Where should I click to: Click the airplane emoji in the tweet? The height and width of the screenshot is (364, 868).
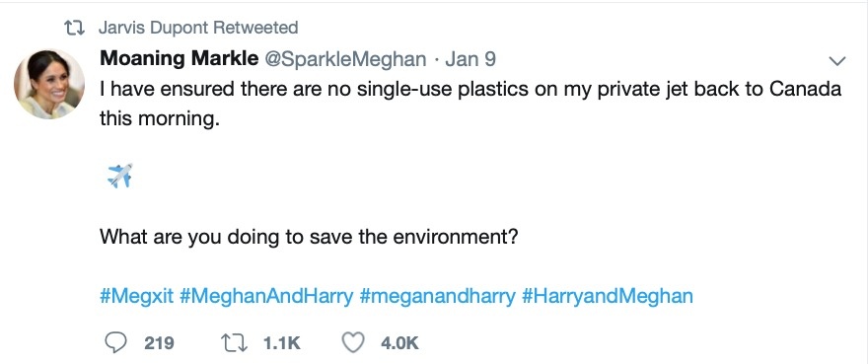point(120,176)
